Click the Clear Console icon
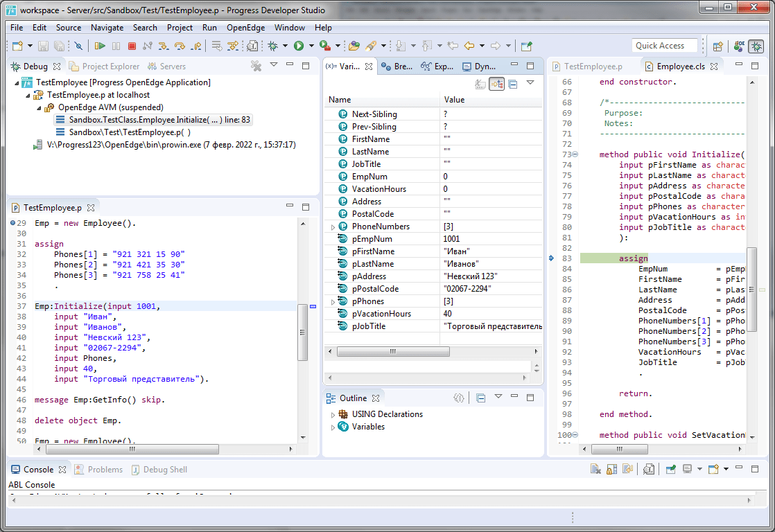Image resolution: width=775 pixels, height=532 pixels. click(595, 469)
